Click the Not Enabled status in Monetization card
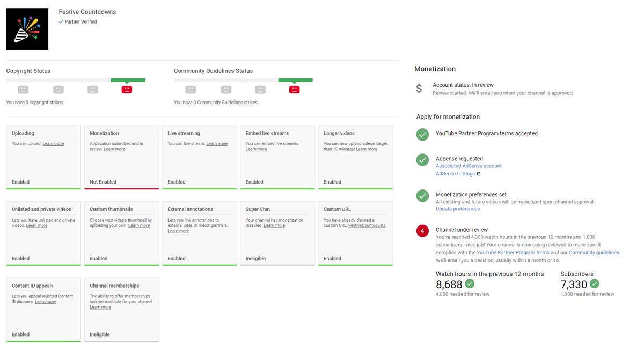Screen dimensions: 644x351 pos(103,182)
